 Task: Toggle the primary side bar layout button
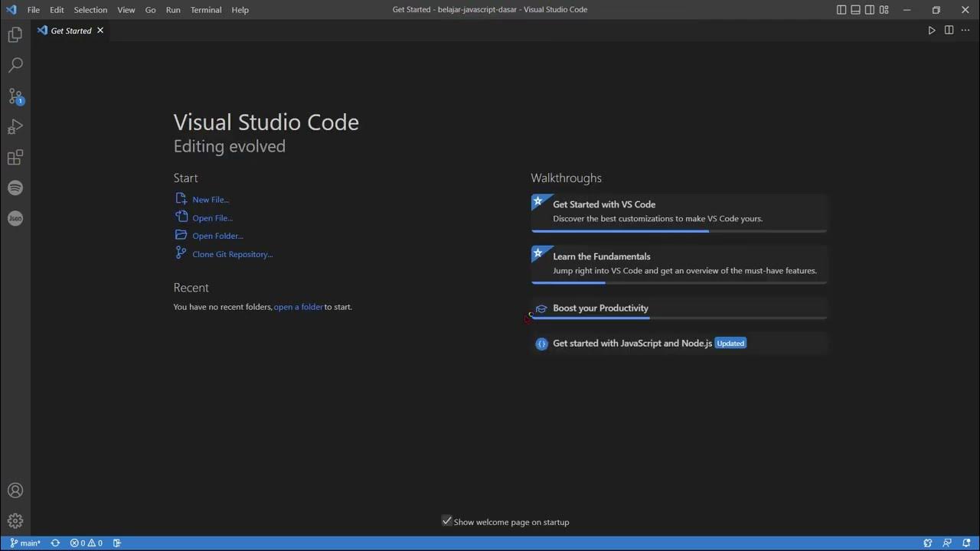click(841, 10)
